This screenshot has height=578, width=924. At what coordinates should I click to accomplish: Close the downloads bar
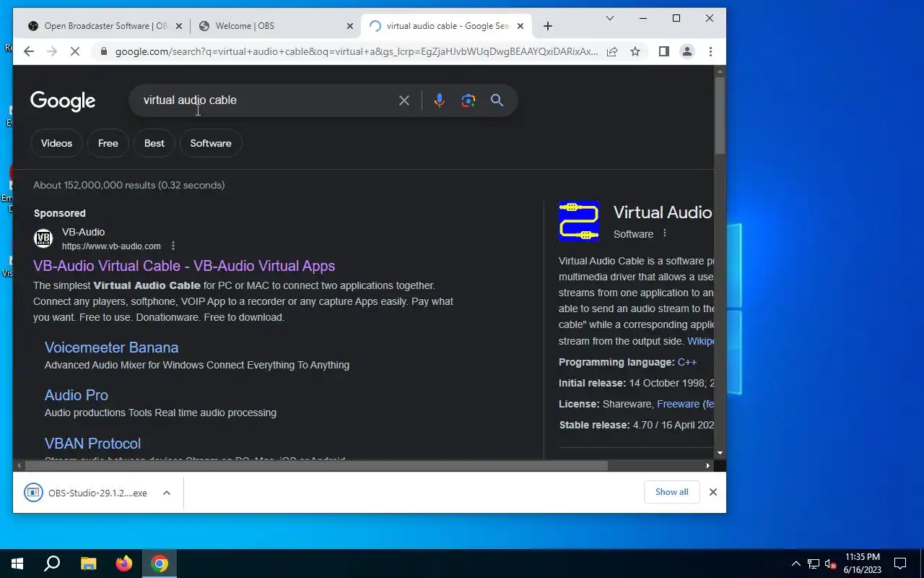(x=713, y=492)
